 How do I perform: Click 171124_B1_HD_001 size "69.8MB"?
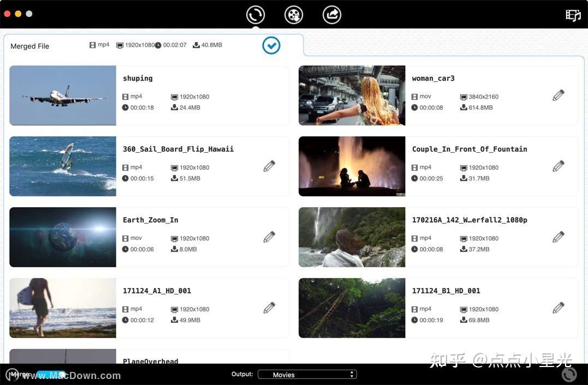click(x=479, y=320)
